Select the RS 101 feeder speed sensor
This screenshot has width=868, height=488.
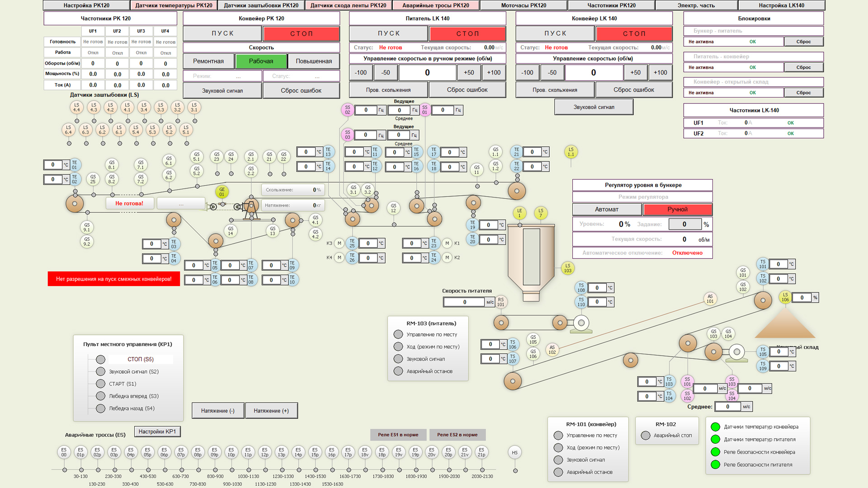click(500, 302)
